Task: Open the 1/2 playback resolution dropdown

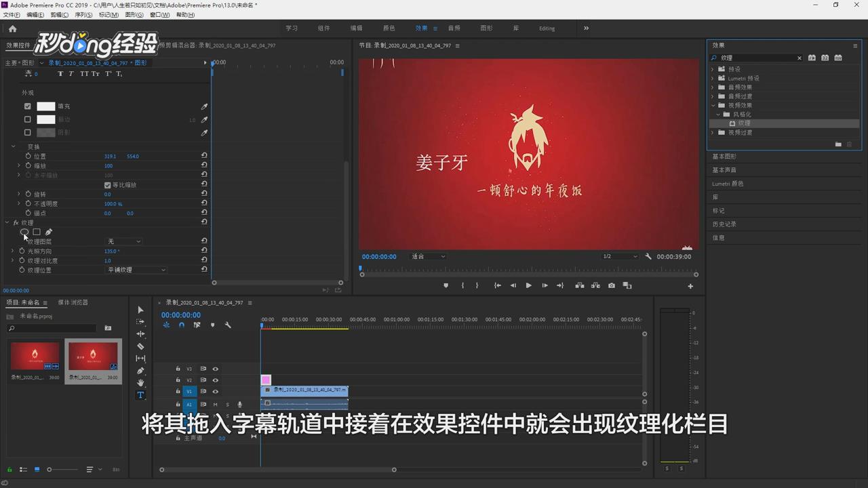Action: [x=620, y=256]
